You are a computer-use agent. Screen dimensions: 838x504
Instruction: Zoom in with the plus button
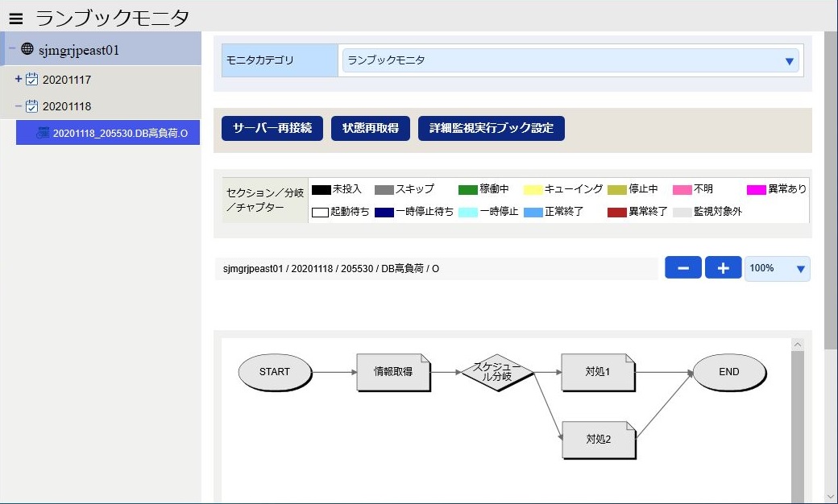[x=723, y=267]
